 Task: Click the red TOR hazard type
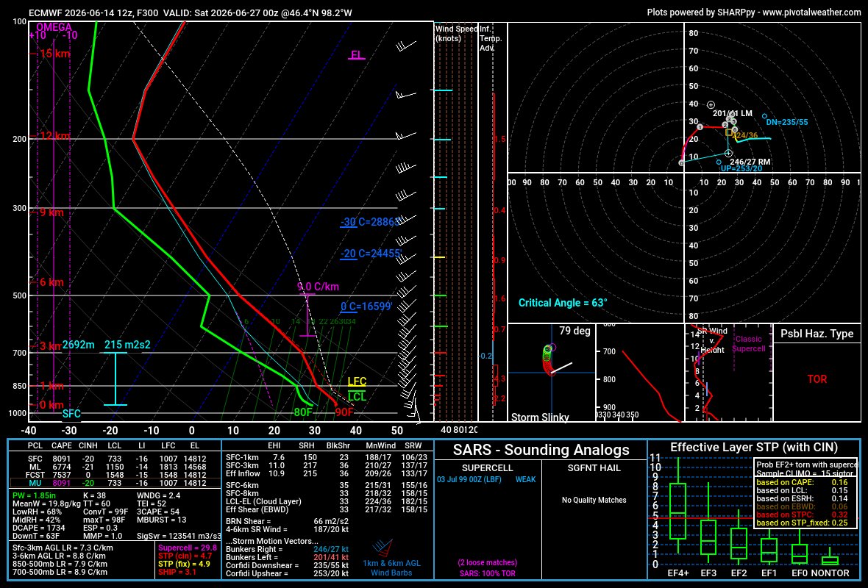pos(817,379)
